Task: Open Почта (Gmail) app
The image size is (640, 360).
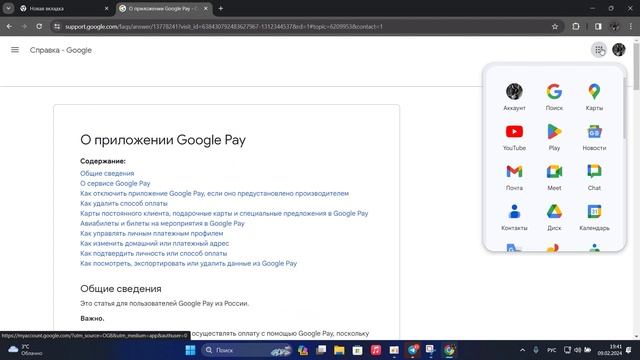Action: 514,177
